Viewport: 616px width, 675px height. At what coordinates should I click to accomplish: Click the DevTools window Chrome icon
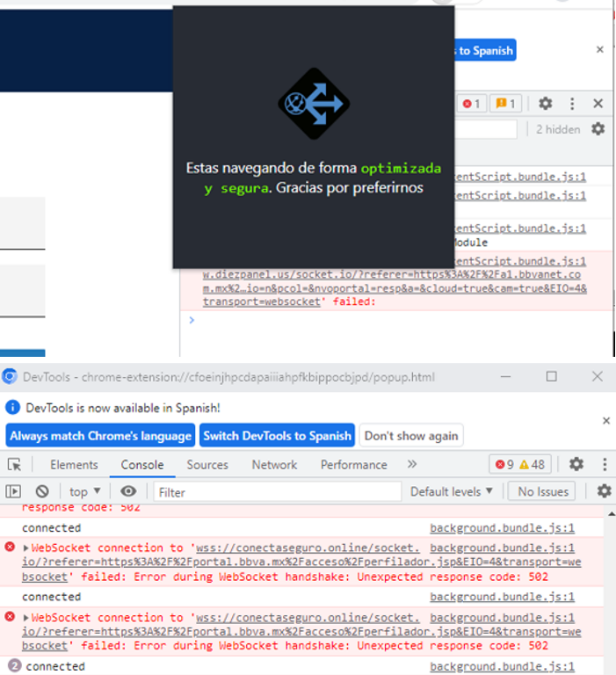pos(10,377)
